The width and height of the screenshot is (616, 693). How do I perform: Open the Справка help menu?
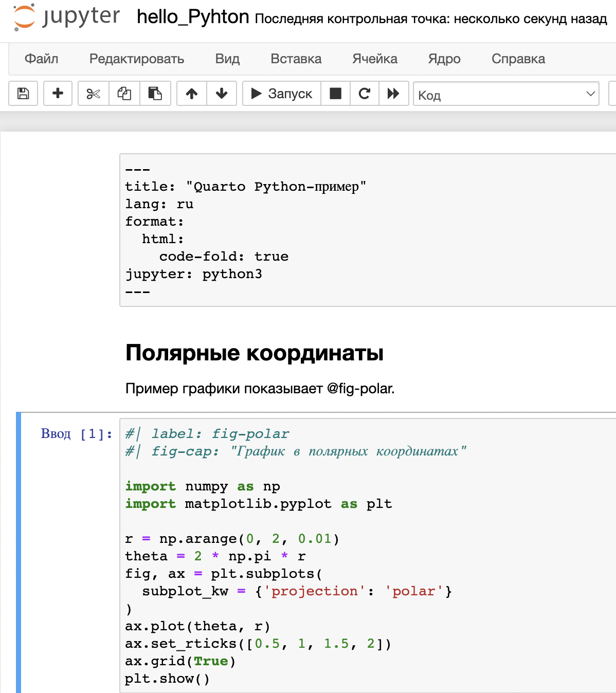click(x=518, y=59)
